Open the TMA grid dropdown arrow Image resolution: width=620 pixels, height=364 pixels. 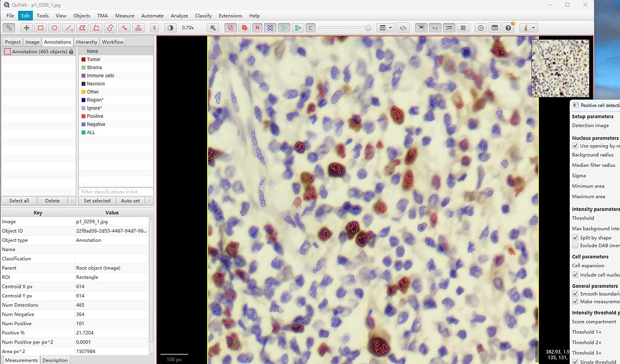pyautogui.click(x=390, y=28)
